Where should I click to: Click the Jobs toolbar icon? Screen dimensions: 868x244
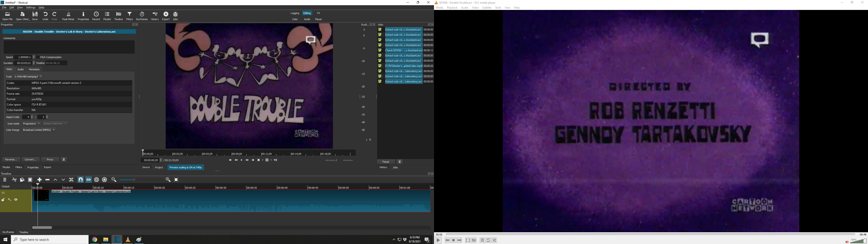[x=176, y=16]
